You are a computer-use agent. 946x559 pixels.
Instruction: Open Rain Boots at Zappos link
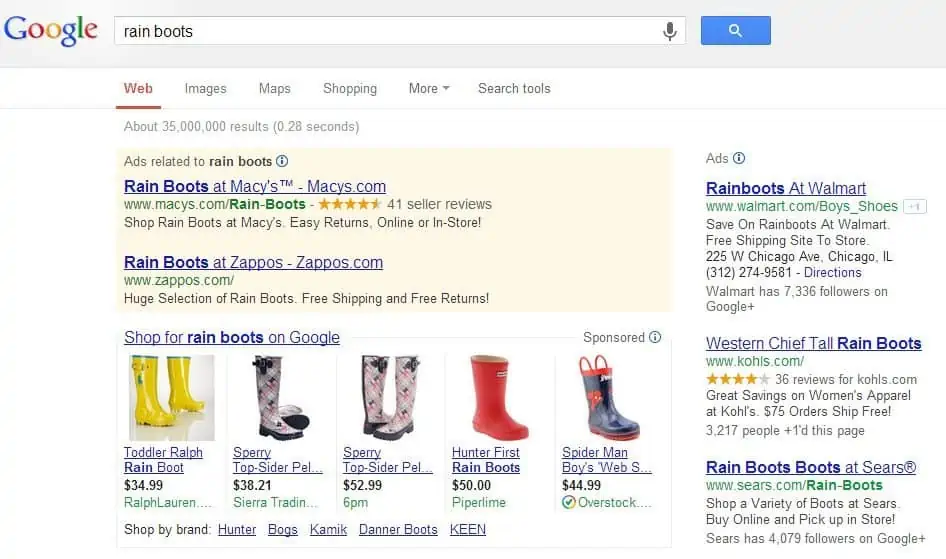[x=253, y=262]
